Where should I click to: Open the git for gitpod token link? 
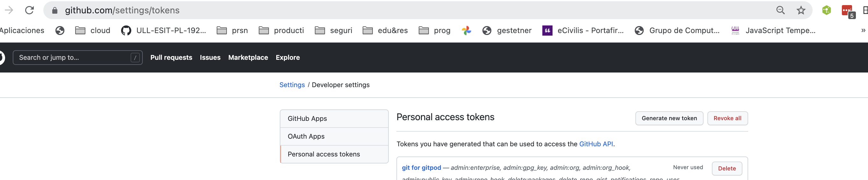tap(421, 168)
